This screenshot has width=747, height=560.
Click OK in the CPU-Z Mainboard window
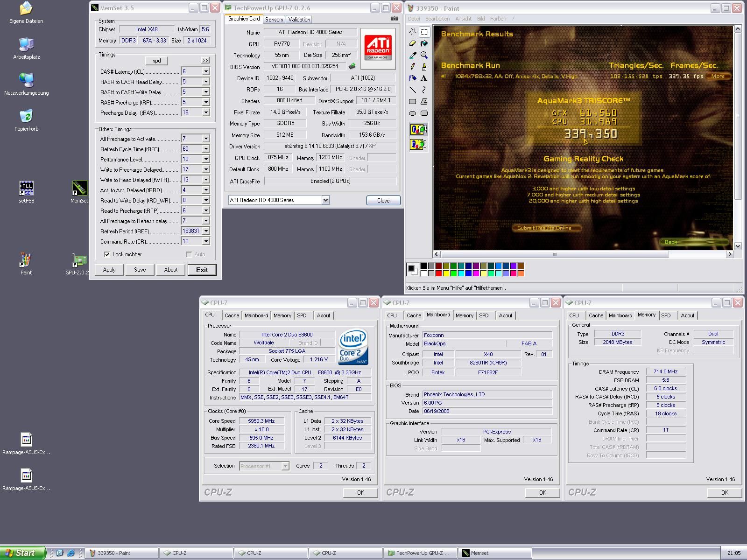(x=543, y=492)
